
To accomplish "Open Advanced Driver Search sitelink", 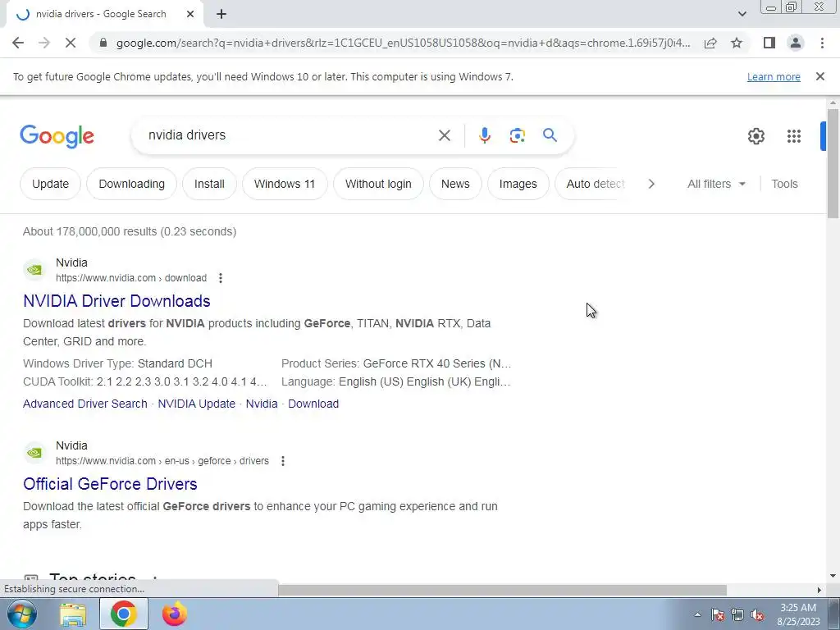I will point(85,404).
